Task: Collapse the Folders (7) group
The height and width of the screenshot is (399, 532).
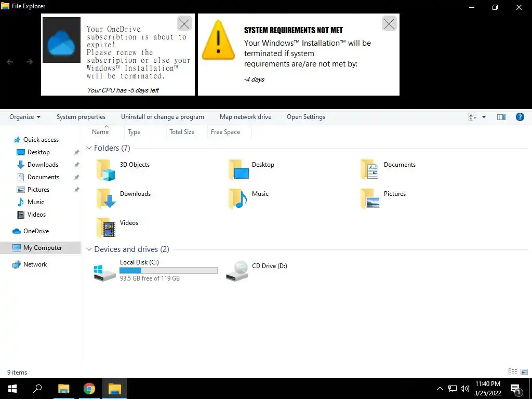Action: 89,148
